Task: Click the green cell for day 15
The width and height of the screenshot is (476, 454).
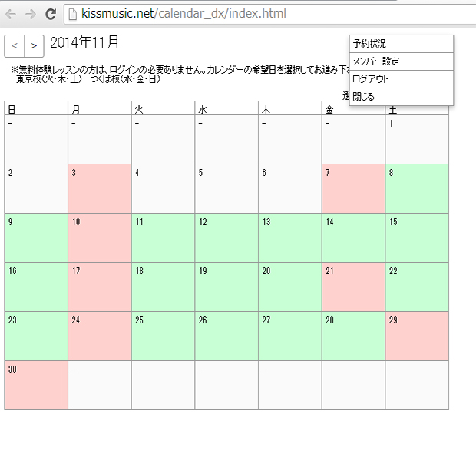Action: (417, 238)
